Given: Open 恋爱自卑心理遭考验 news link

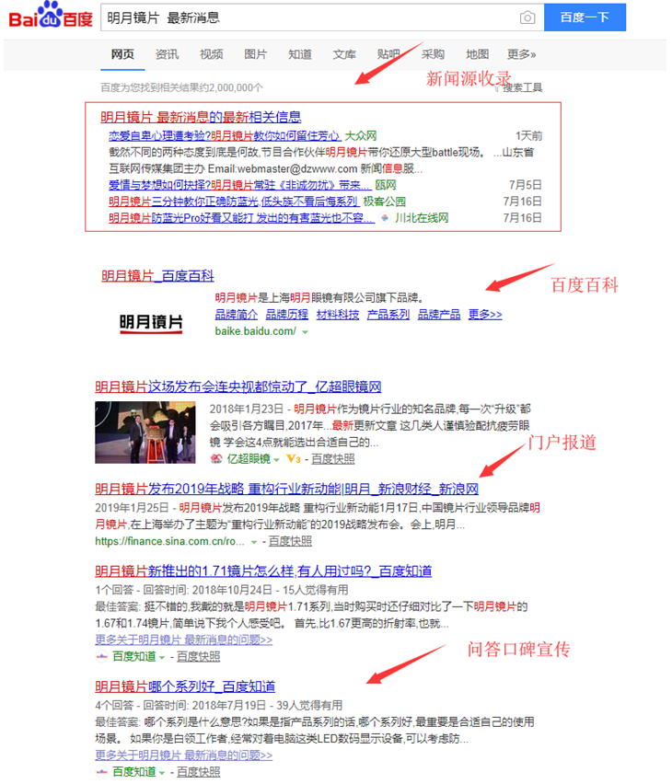Looking at the screenshot, I should tap(225, 136).
